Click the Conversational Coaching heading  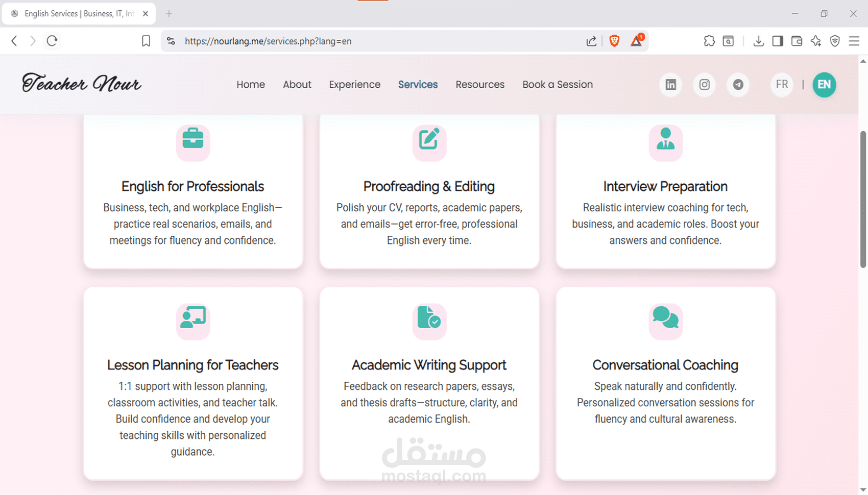point(666,365)
